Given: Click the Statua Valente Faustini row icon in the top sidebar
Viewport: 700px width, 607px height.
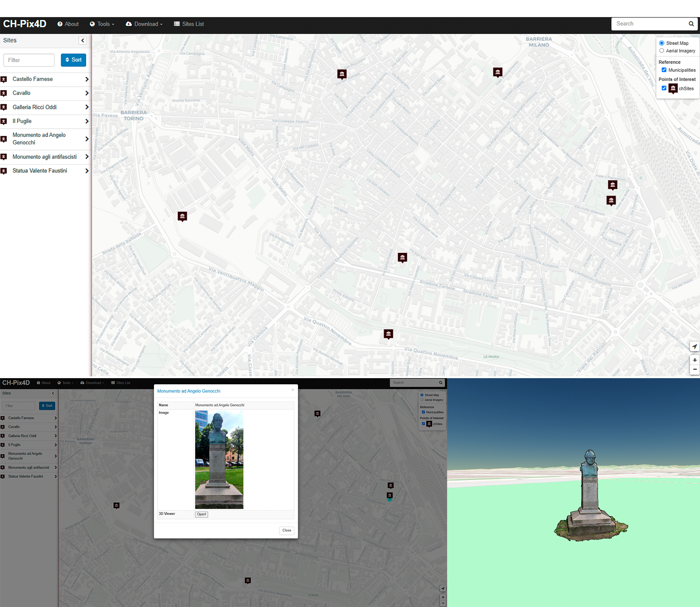Looking at the screenshot, I should point(4,171).
